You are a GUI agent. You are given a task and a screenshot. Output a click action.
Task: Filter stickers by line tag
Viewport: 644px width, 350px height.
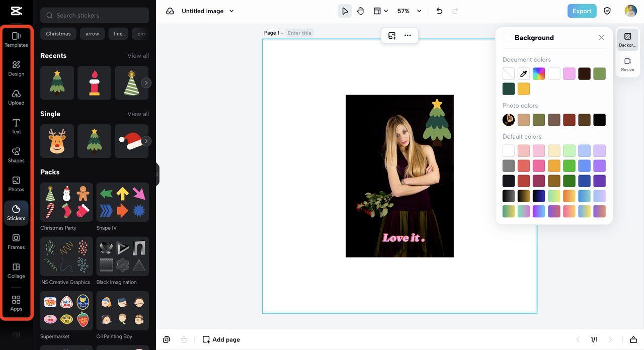(x=118, y=34)
